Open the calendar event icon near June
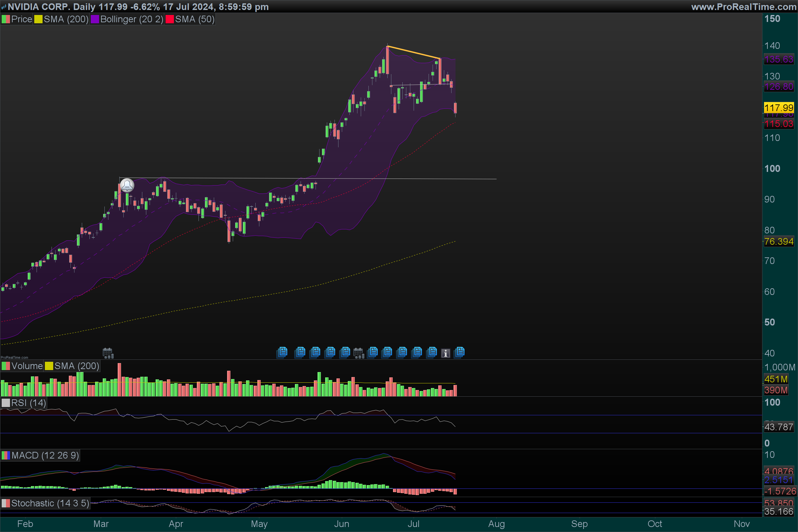 [x=359, y=353]
